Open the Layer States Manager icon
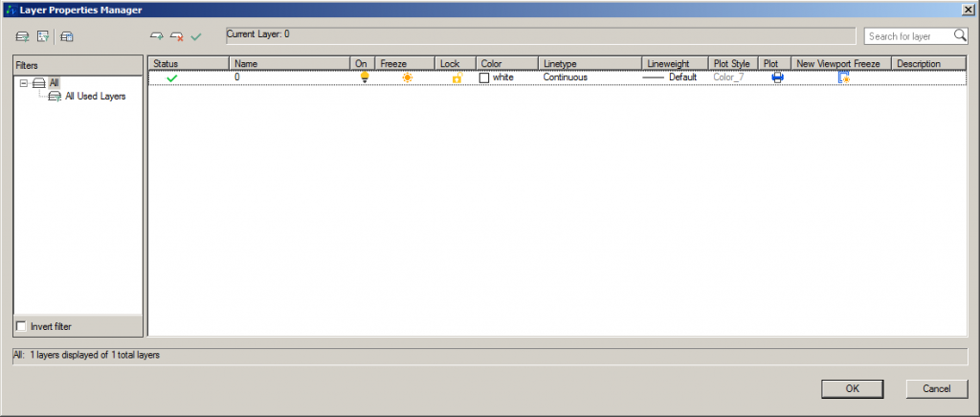The height and width of the screenshot is (417, 980). [x=67, y=37]
